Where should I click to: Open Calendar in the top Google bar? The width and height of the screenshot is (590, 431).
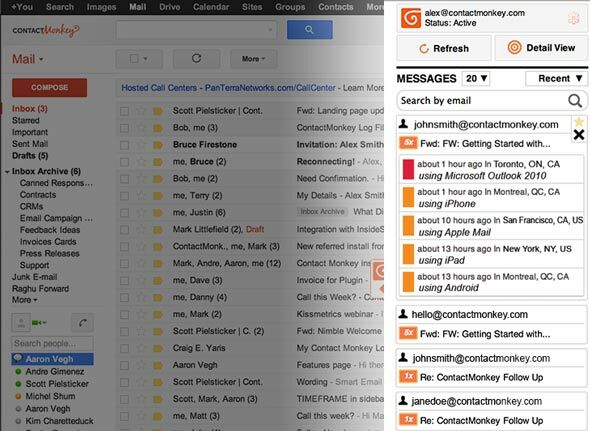click(211, 7)
